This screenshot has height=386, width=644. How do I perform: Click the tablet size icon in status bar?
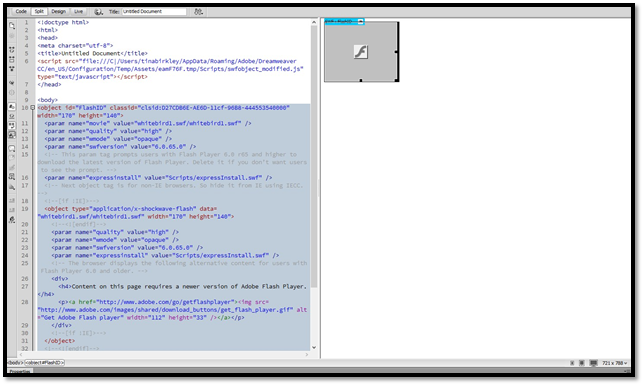pyautogui.click(x=582, y=363)
